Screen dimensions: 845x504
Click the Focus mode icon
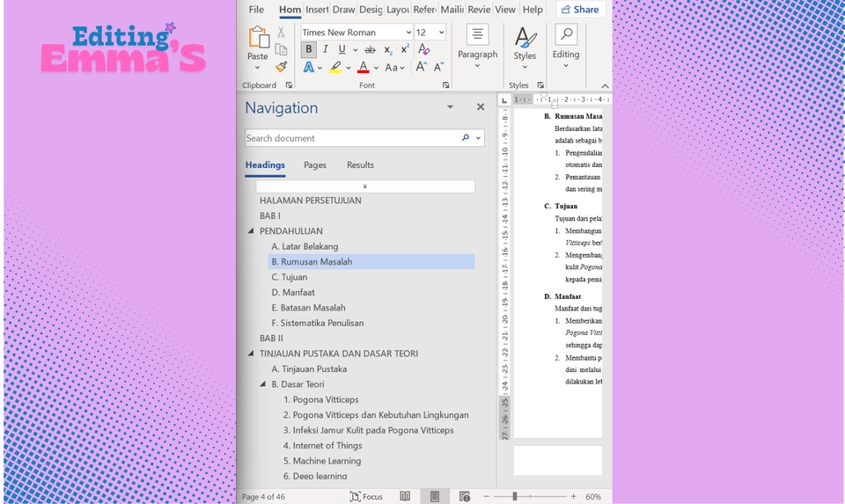(x=366, y=497)
